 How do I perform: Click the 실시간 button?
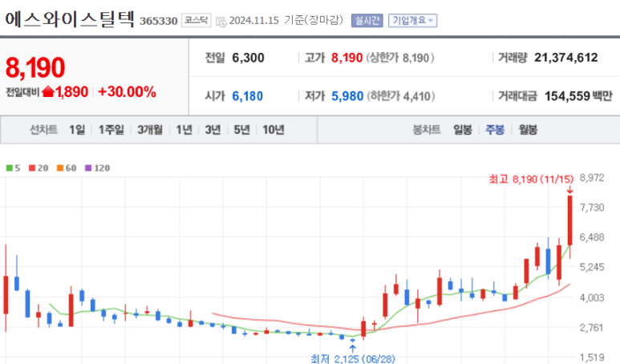367,20
